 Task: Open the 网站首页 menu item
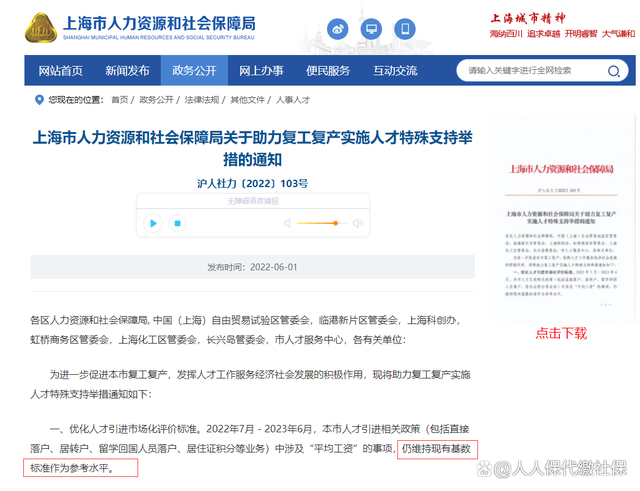pos(60,71)
